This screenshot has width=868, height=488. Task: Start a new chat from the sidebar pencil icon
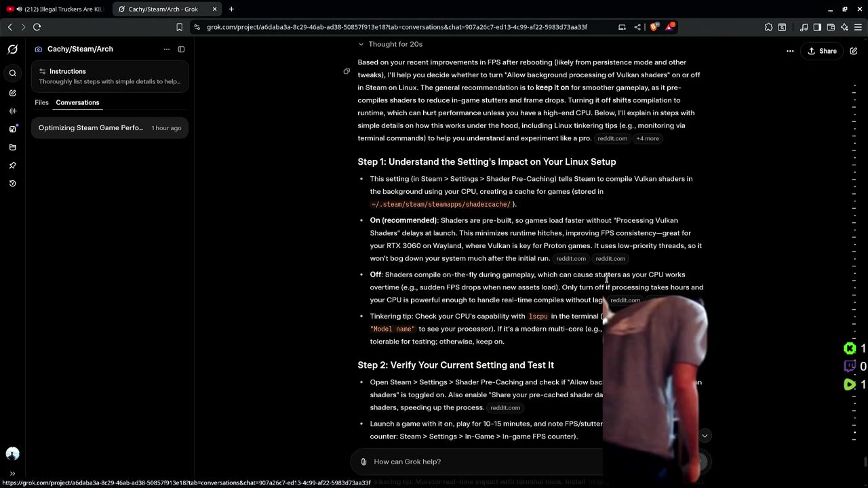pyautogui.click(x=12, y=93)
